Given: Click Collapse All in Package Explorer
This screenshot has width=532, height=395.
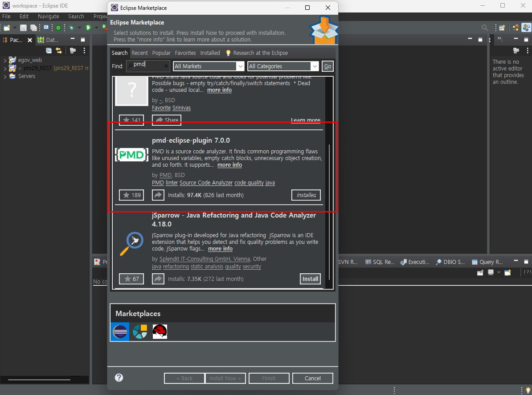Looking at the screenshot, I should (x=49, y=50).
